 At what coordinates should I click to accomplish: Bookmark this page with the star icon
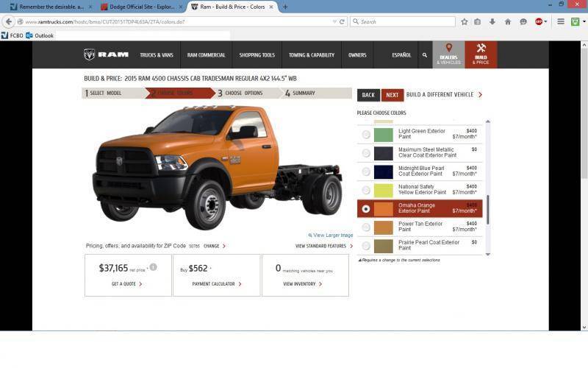(x=464, y=21)
